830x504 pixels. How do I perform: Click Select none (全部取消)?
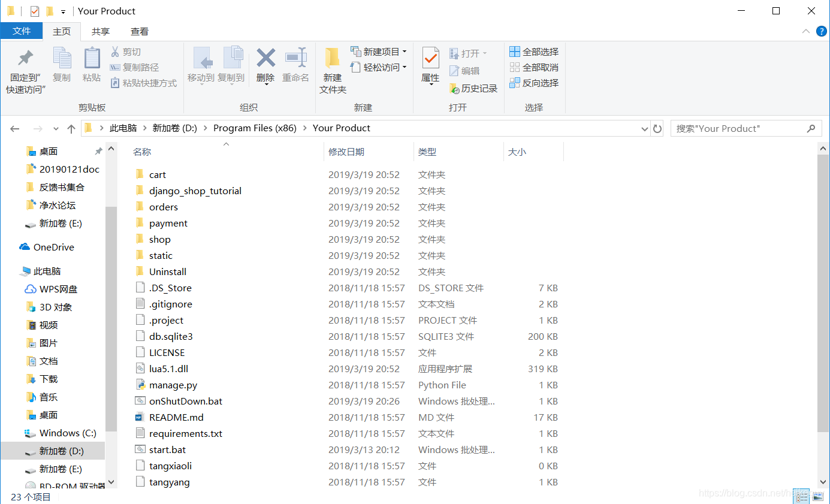pos(534,68)
